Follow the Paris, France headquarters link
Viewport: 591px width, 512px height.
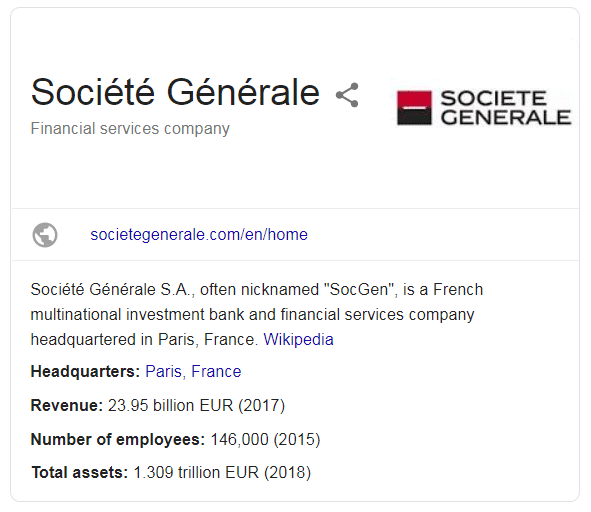[x=193, y=371]
